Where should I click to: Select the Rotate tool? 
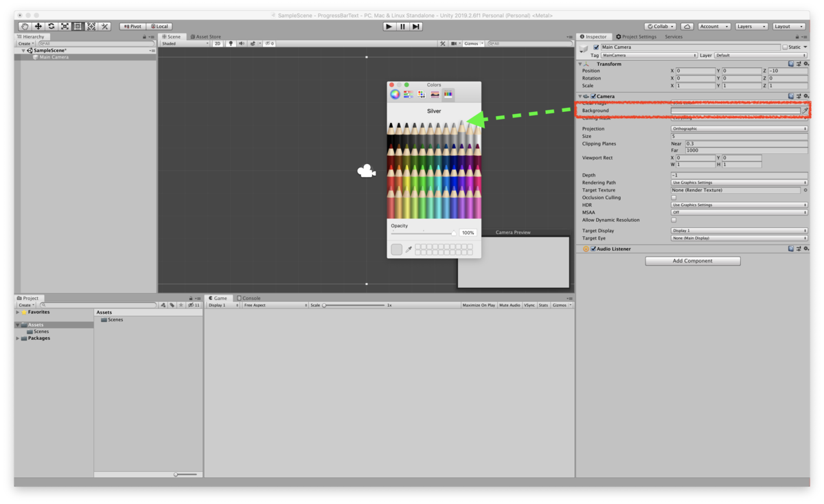point(51,26)
